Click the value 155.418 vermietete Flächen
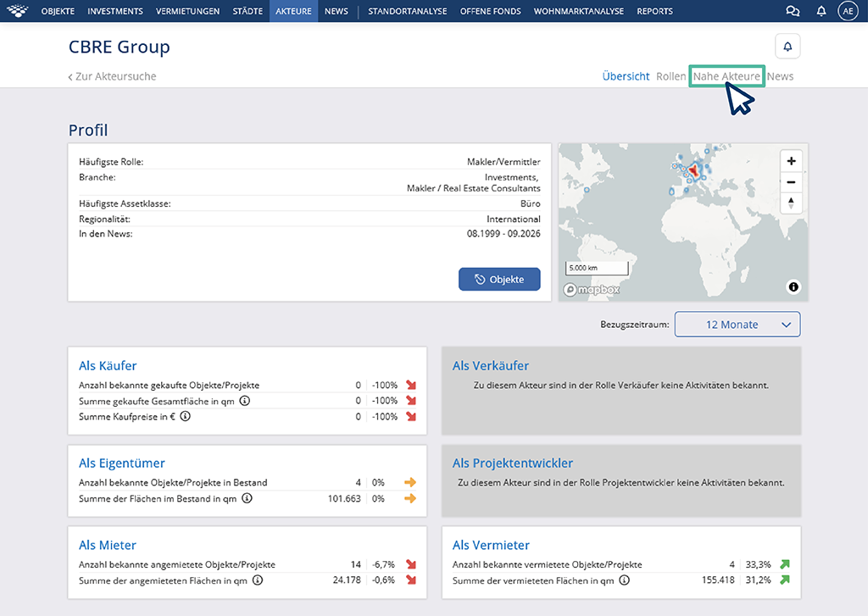 [x=718, y=580]
